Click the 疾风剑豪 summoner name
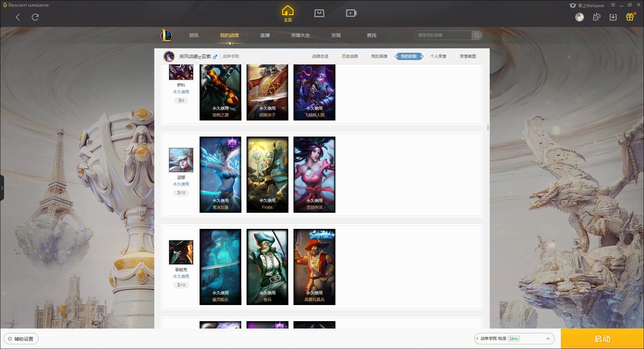This screenshot has width=644, height=349. point(195,56)
